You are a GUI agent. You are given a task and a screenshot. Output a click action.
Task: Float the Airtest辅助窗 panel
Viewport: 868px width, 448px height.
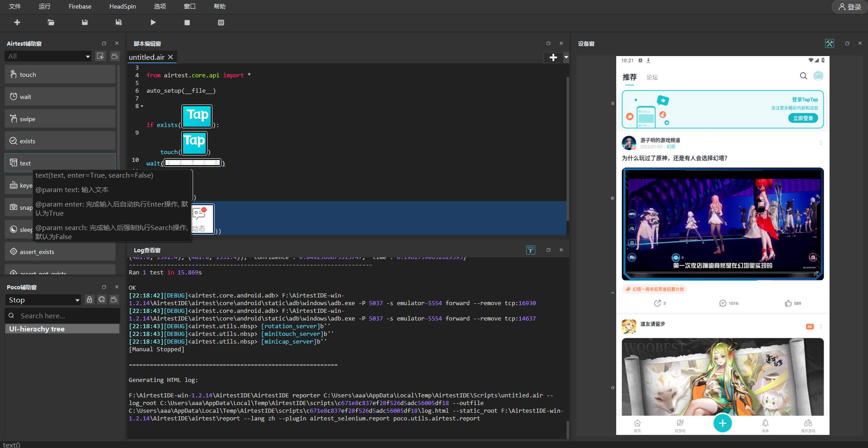104,43
